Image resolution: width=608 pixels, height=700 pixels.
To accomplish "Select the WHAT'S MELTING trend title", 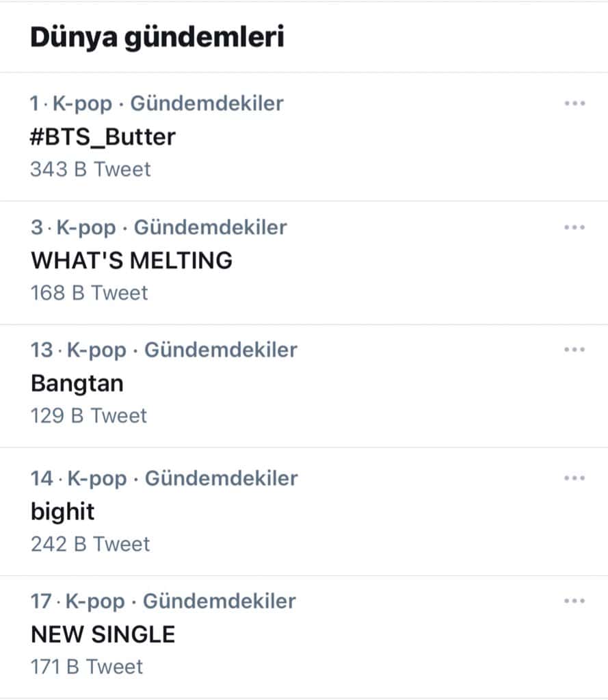I will tap(131, 260).
